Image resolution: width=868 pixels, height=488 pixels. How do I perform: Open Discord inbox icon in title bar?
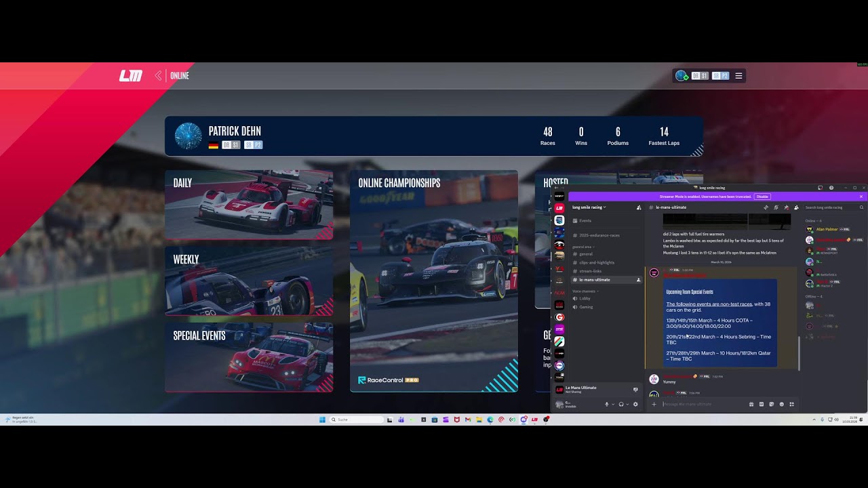tap(820, 188)
